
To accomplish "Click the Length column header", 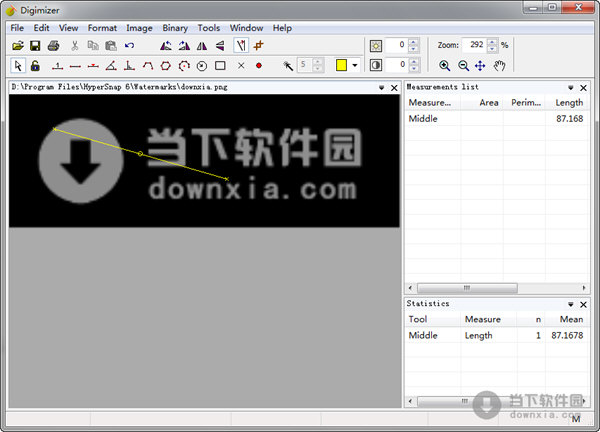I will [567, 103].
